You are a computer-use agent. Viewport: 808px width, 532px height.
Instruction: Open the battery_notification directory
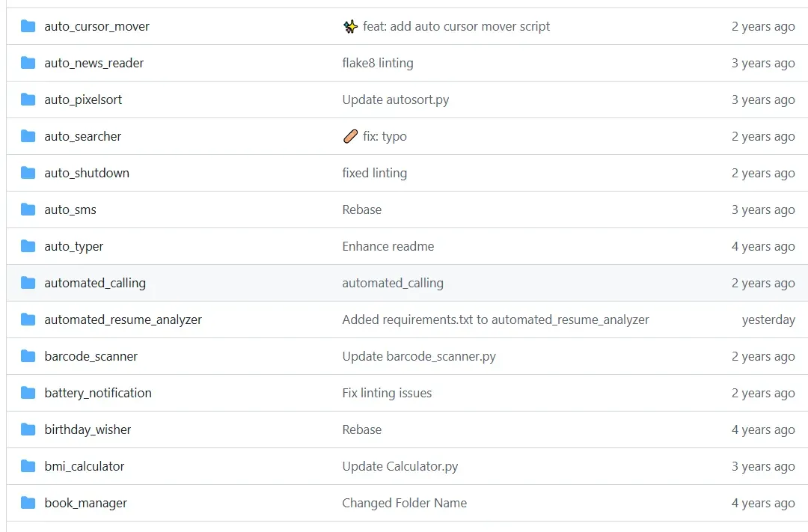[98, 393]
